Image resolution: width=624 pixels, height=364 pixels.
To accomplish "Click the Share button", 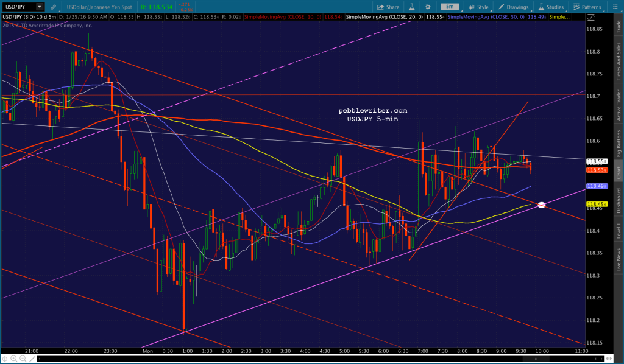I will (x=388, y=7).
